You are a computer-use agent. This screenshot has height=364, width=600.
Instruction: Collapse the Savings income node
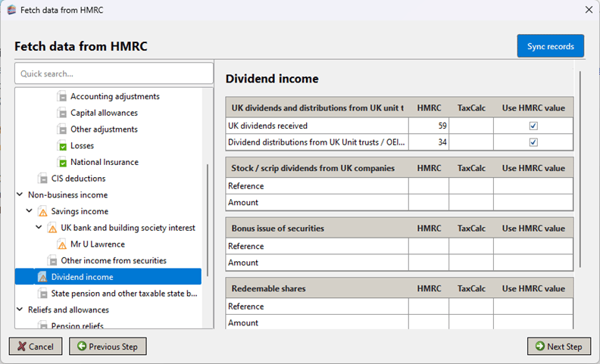(x=30, y=210)
